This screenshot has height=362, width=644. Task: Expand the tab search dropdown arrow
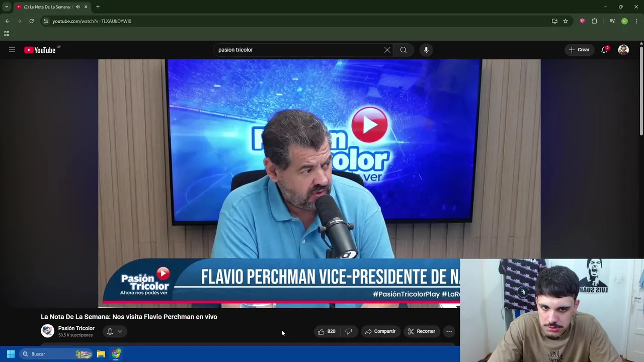[7, 7]
